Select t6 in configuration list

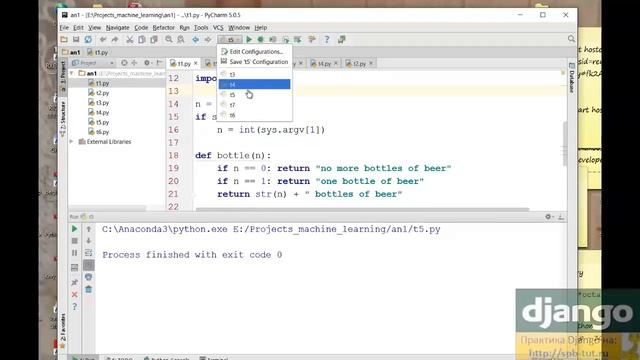coord(254,115)
